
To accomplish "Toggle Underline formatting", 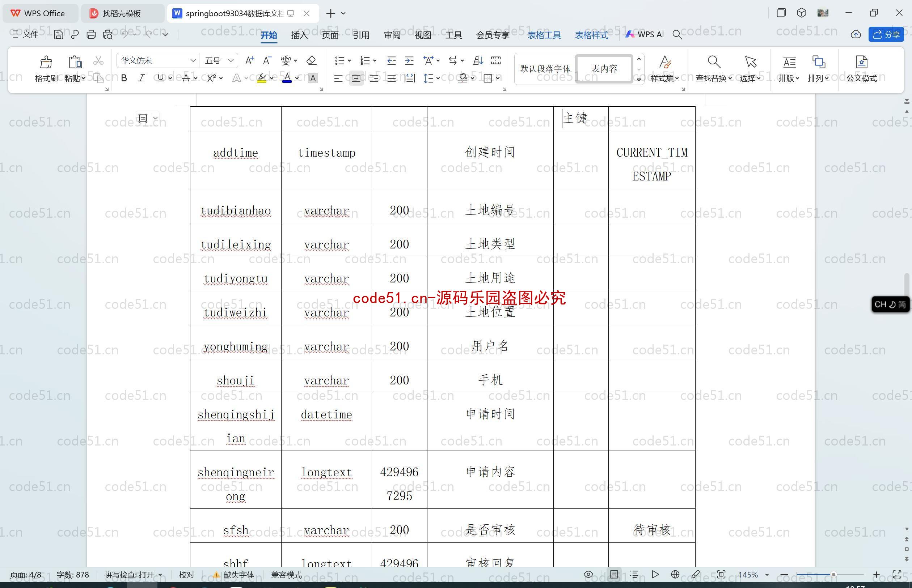I will coord(160,78).
